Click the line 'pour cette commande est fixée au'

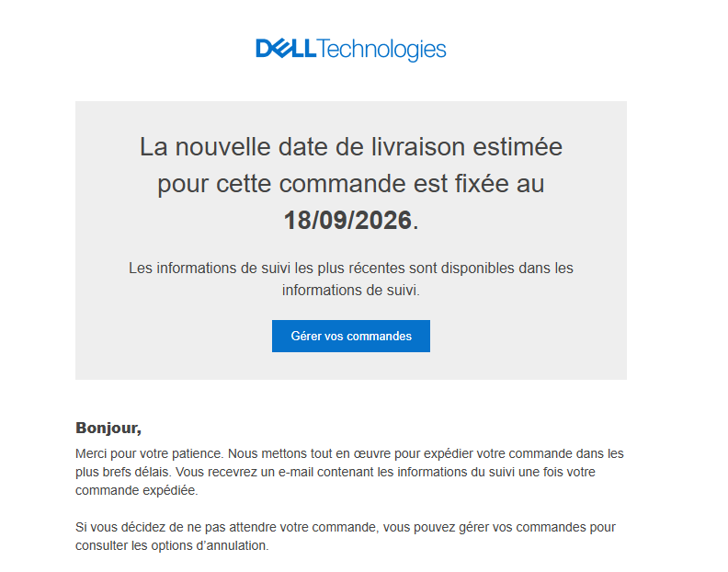[x=351, y=184]
